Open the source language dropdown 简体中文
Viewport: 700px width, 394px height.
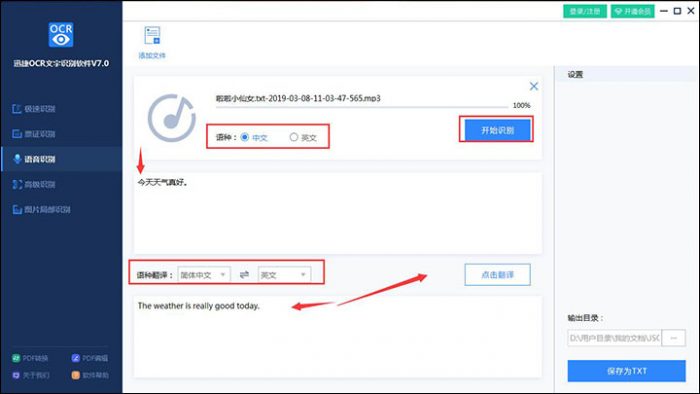[204, 275]
